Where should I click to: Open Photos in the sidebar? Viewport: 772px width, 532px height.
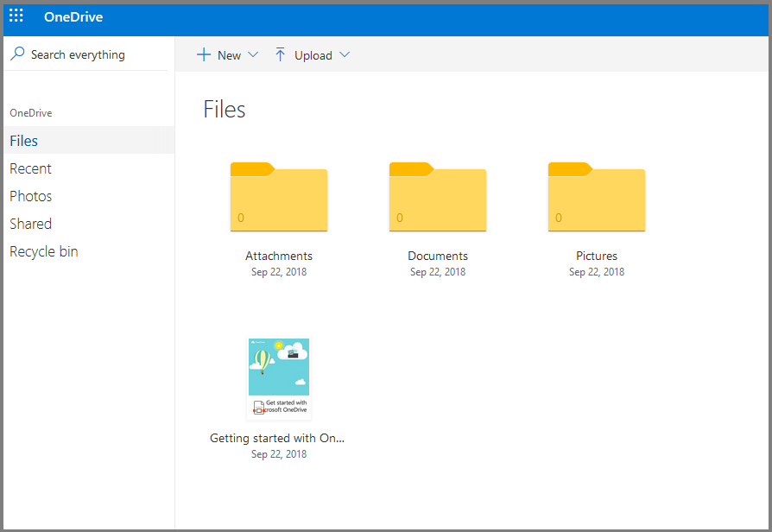pos(30,196)
